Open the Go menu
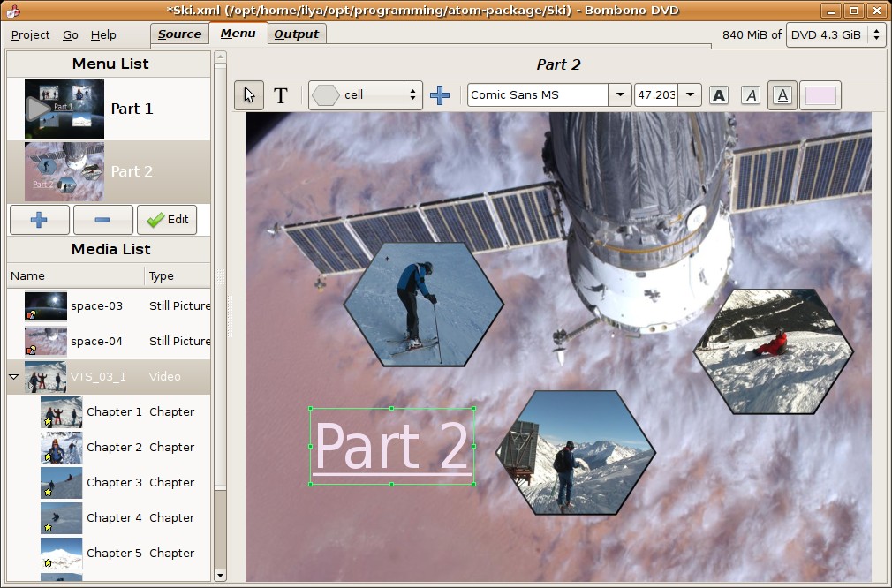This screenshot has height=588, width=892. point(70,34)
